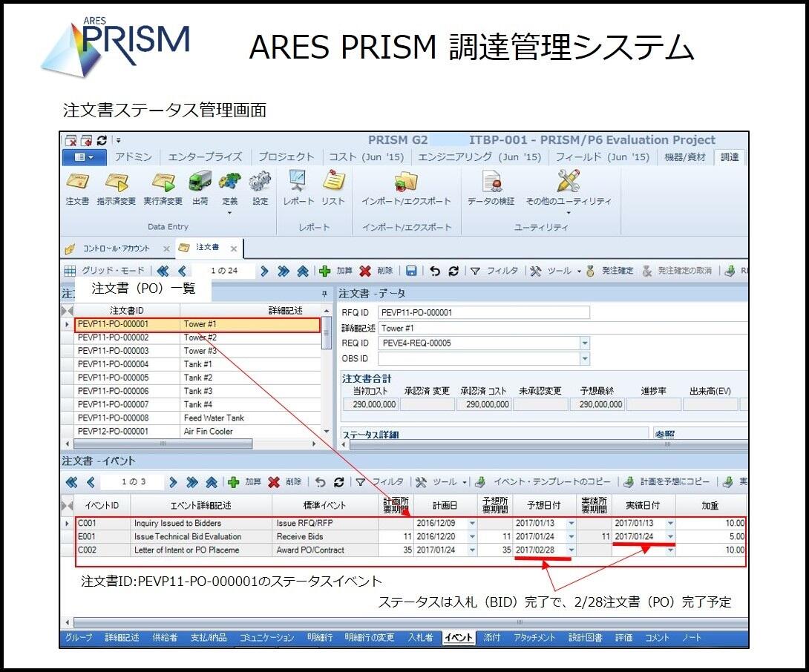Open 実績日付 dropdown for event C002

point(670,550)
